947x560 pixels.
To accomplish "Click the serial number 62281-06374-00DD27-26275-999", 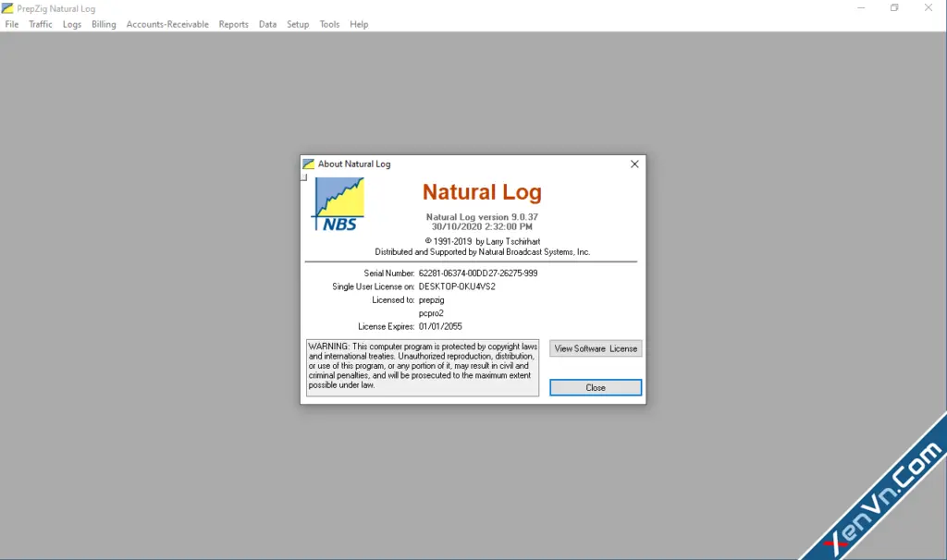I will tap(478, 274).
